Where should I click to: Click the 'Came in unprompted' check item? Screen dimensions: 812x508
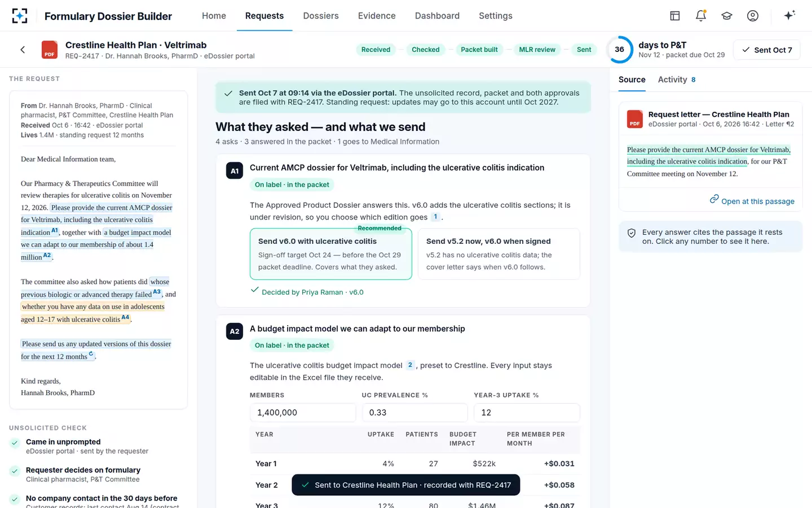63,442
